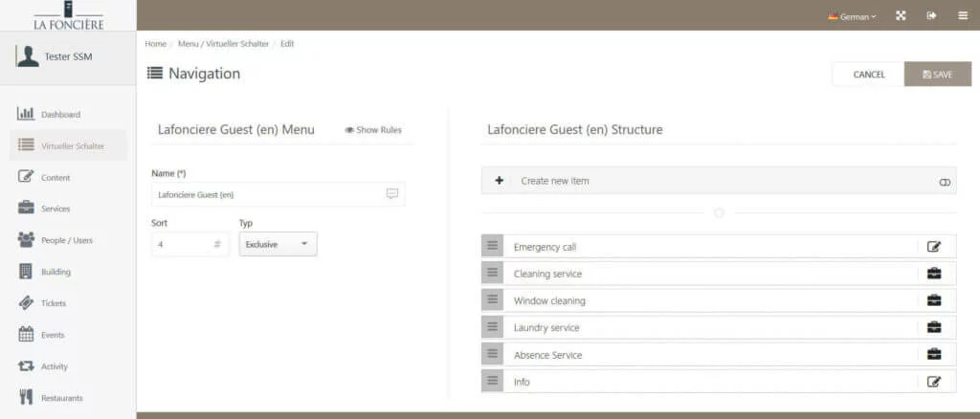Viewport: 980px width, 419px height.
Task: Click the logout icon in top bar
Action: (x=931, y=16)
